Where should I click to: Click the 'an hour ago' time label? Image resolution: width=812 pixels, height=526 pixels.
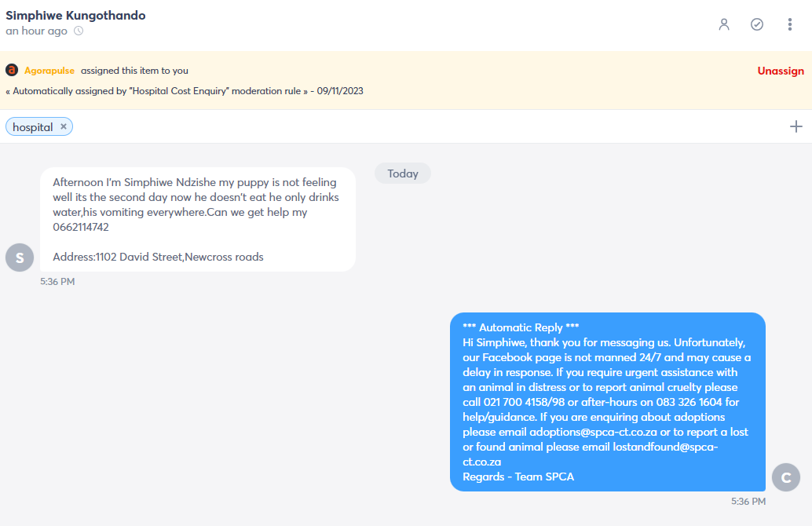coord(36,31)
